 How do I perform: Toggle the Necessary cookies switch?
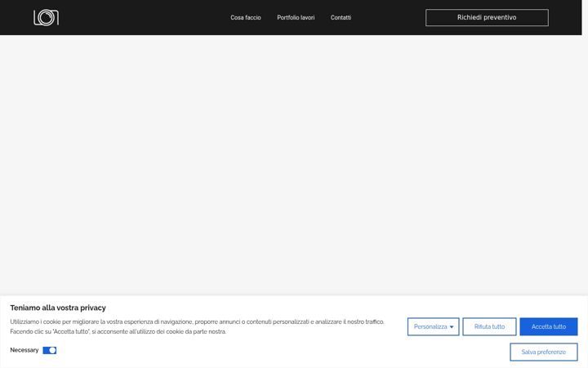50,350
